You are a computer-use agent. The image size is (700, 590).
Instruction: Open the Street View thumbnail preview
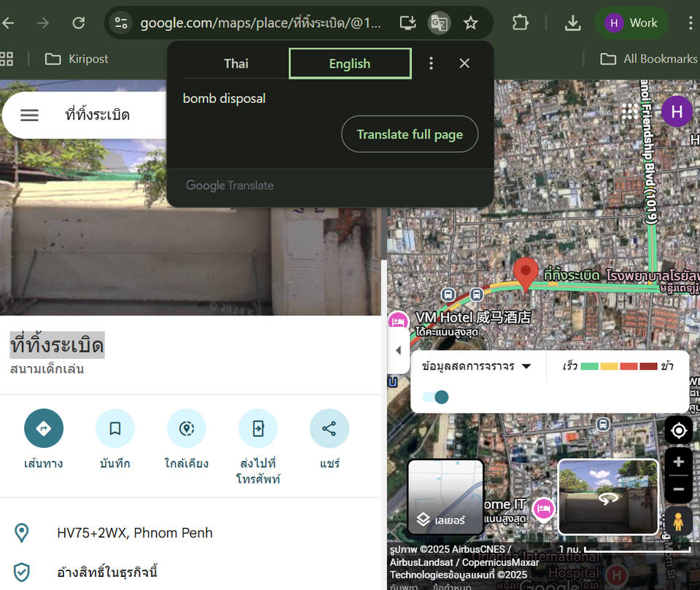[x=608, y=497]
